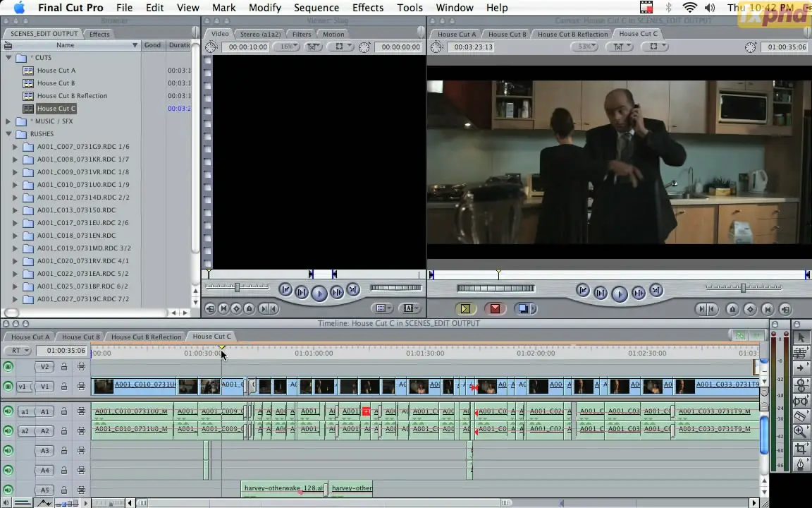
Task: Open the Recent Clips popup in Viewer
Action: (381, 308)
